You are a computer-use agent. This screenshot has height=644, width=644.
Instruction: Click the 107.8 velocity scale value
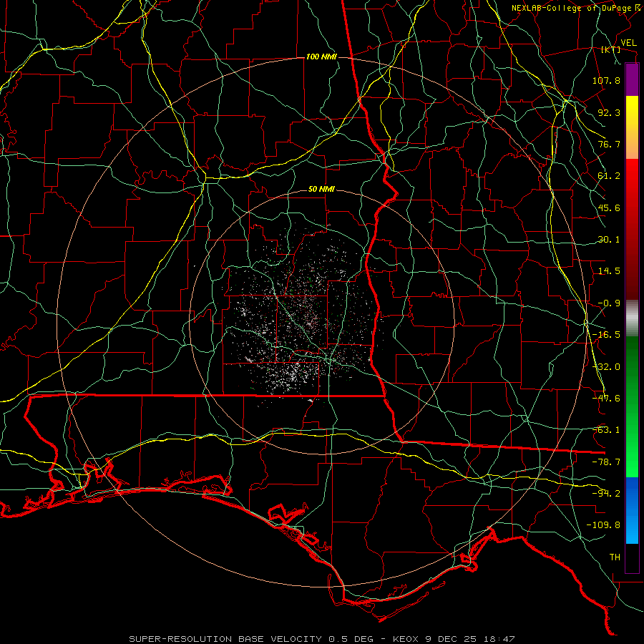click(x=606, y=80)
